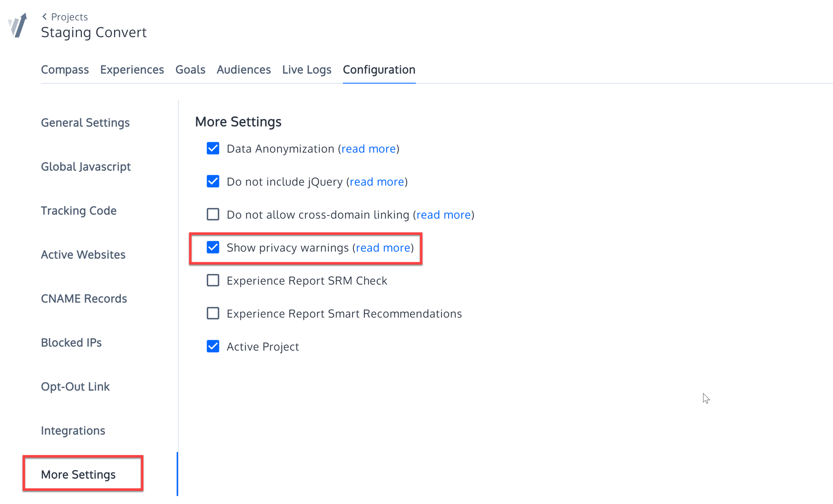Click read more beside Show privacy warnings
This screenshot has width=833, height=504.
point(383,247)
